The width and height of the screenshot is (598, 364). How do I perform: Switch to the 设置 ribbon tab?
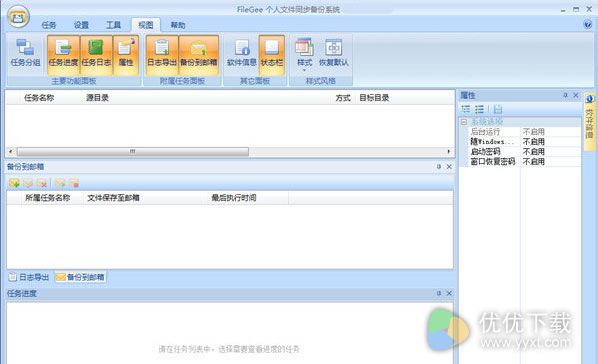tap(81, 25)
